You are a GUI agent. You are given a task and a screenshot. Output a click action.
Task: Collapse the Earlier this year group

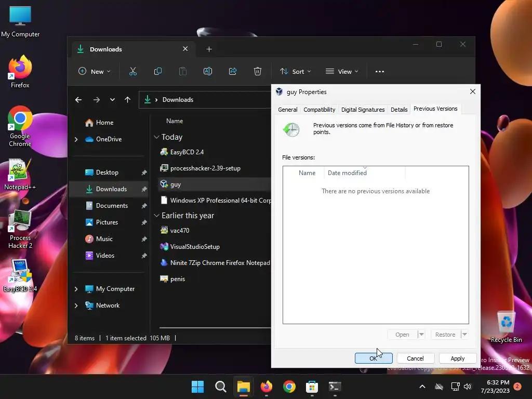pyautogui.click(x=156, y=216)
